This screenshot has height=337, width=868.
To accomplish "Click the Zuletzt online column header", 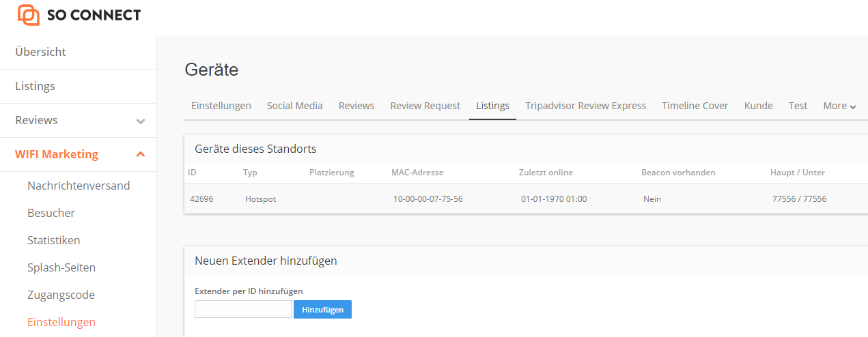I will tap(546, 172).
